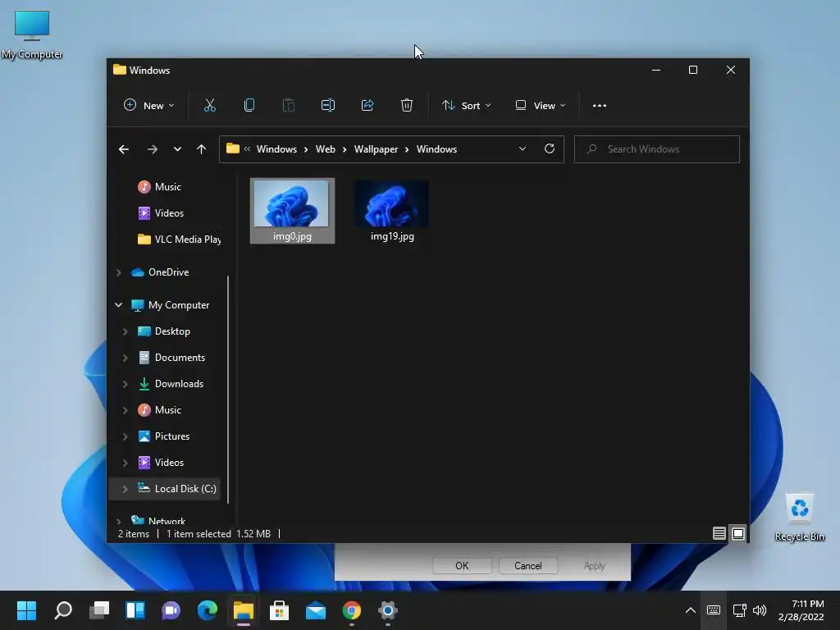840x630 pixels.
Task: Go forward with the right arrow
Action: pyautogui.click(x=152, y=149)
